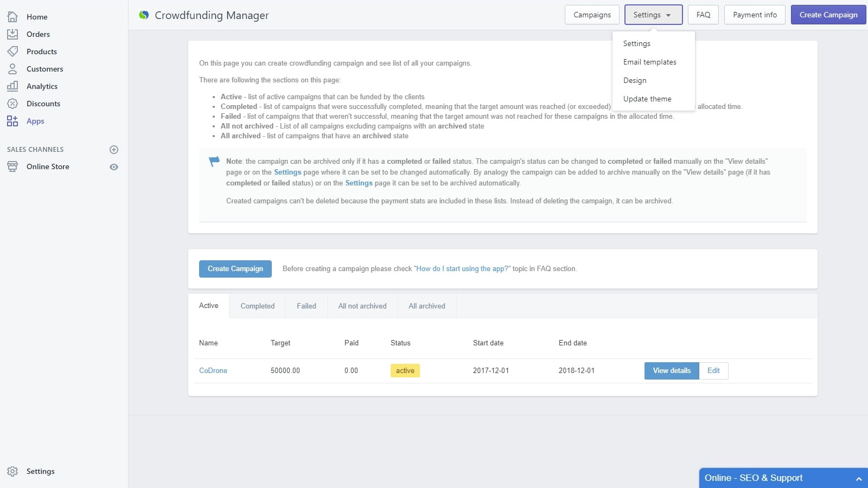Click the Customers person icon
Viewport: 868px width, 488px height.
12,69
